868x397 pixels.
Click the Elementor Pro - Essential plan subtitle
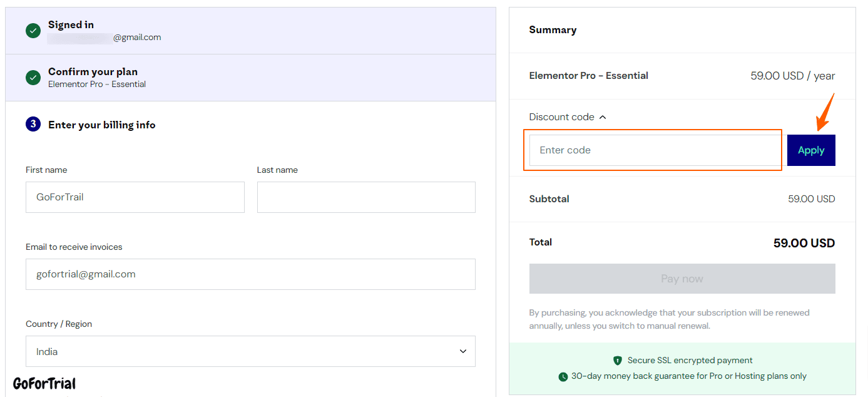(97, 84)
